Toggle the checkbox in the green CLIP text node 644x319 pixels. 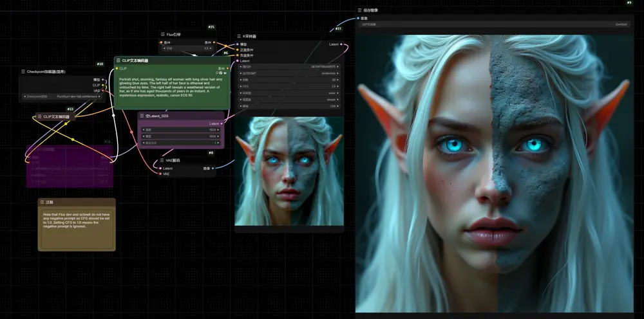point(220,73)
